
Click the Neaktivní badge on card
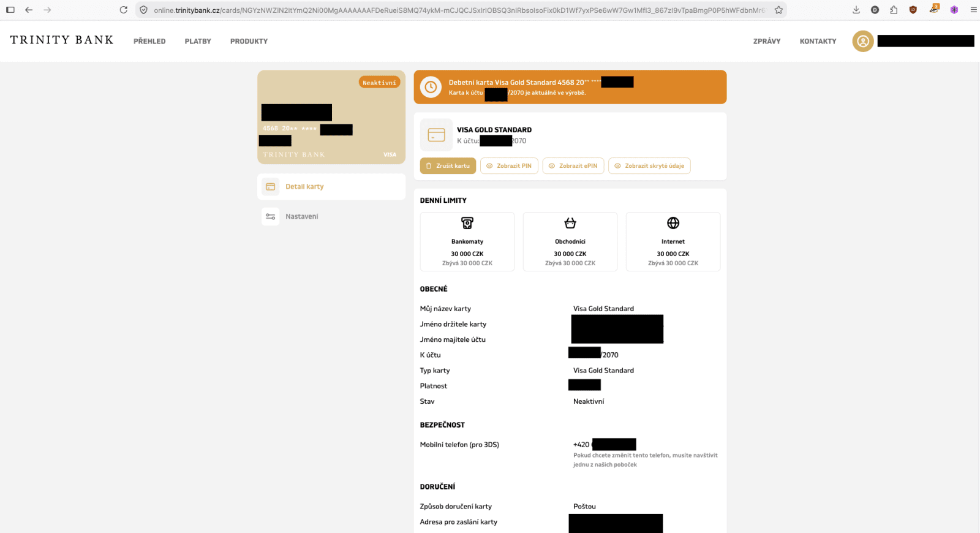(379, 83)
